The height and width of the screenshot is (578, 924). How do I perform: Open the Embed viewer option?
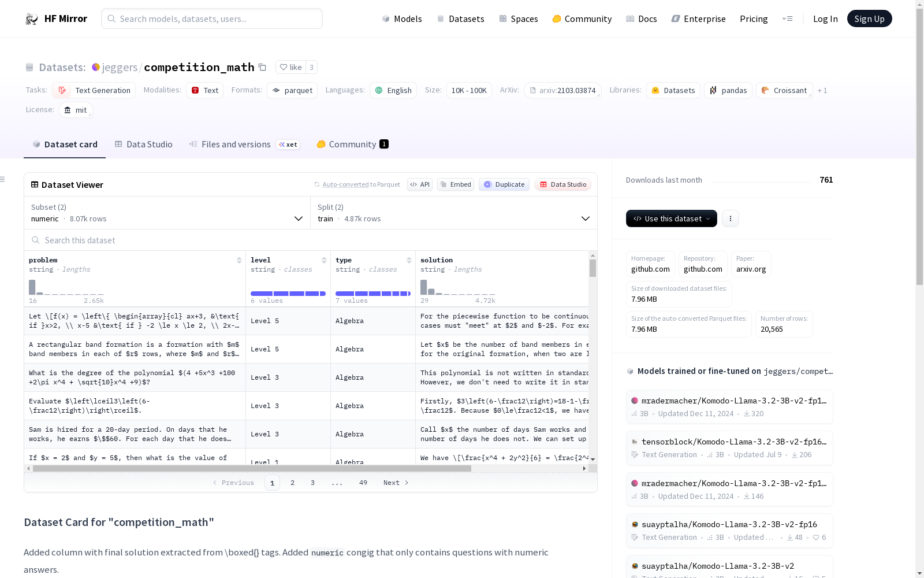[x=456, y=184]
